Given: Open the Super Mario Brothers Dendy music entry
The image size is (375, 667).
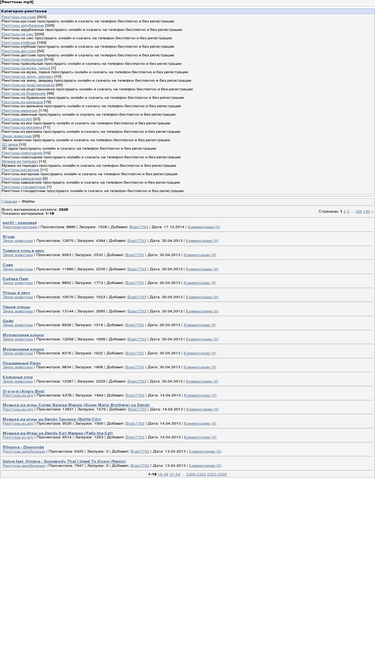Looking at the screenshot, I should tap(76, 405).
